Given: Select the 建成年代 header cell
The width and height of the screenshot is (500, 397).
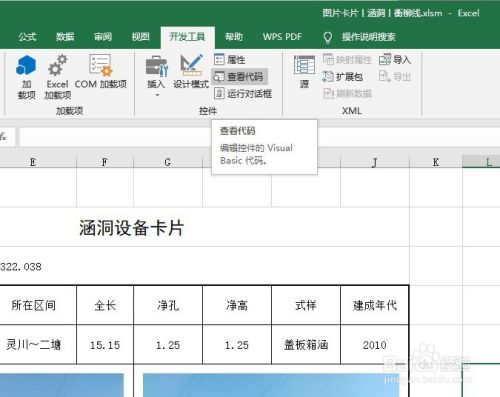Looking at the screenshot, I should pyautogui.click(x=375, y=305).
